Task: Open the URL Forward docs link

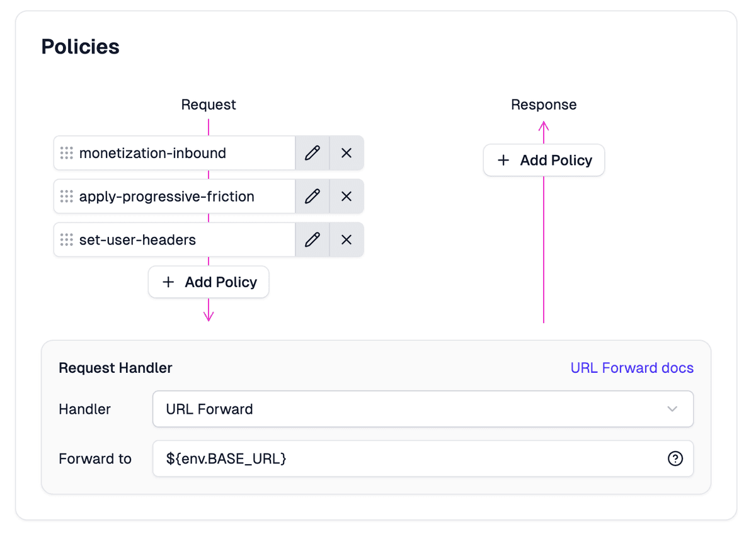Action: tap(632, 368)
